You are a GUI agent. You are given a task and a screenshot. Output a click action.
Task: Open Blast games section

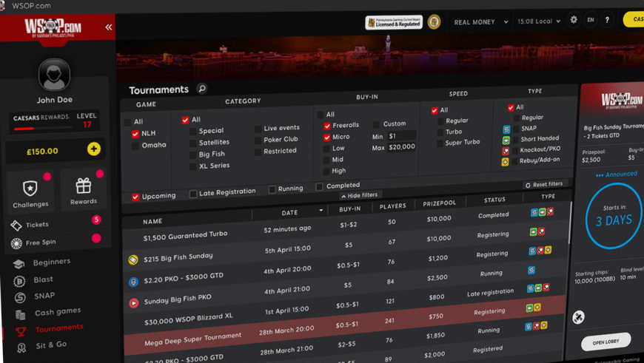(x=43, y=279)
